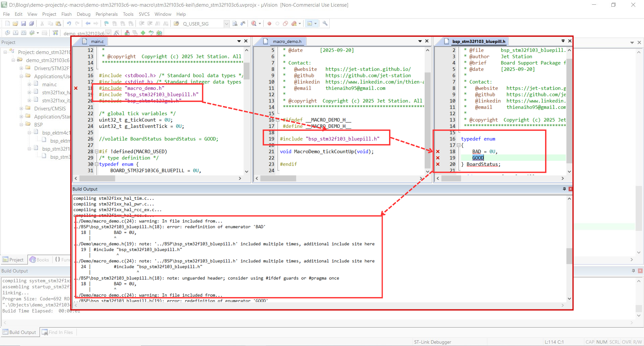Open the Peripherals menu
This screenshot has height=346, width=644.
pos(106,14)
